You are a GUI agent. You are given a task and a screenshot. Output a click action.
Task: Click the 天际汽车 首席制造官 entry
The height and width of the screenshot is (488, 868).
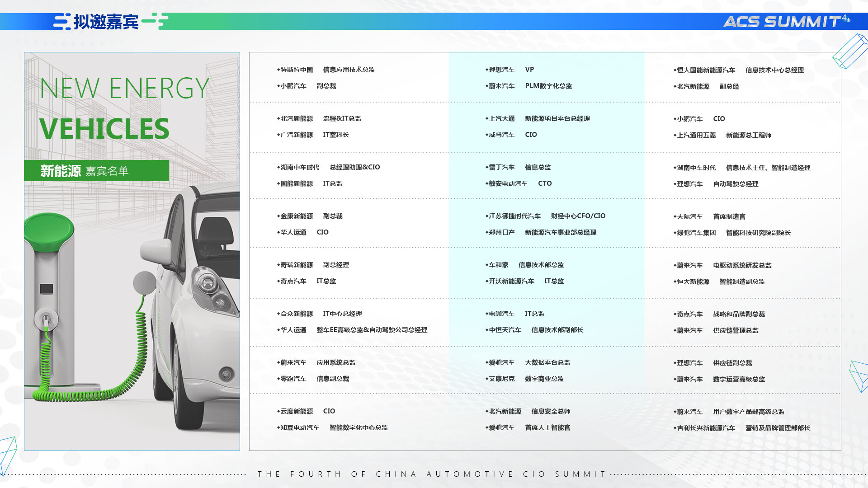709,216
